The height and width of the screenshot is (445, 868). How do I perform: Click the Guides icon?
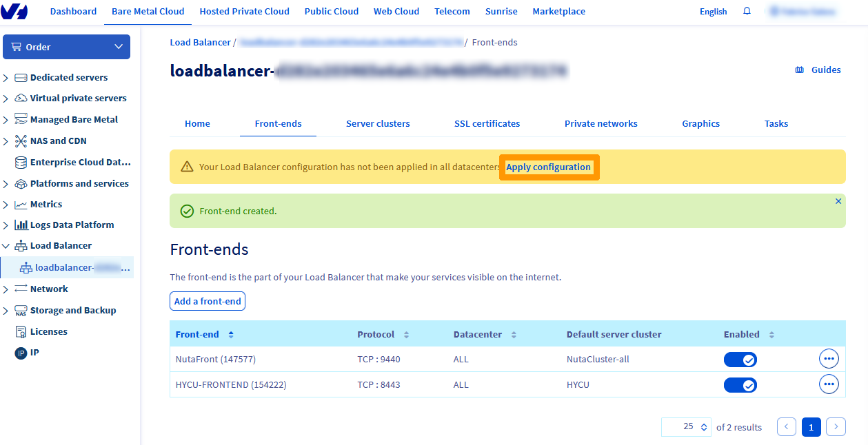799,70
